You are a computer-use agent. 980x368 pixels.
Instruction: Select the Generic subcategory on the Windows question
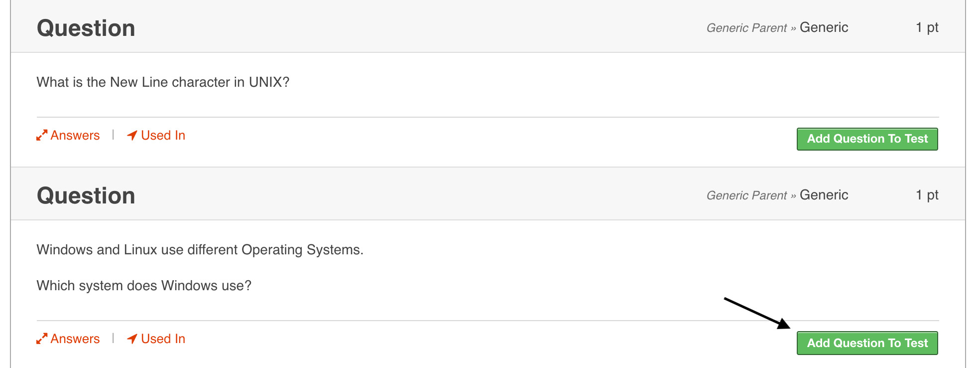point(824,195)
